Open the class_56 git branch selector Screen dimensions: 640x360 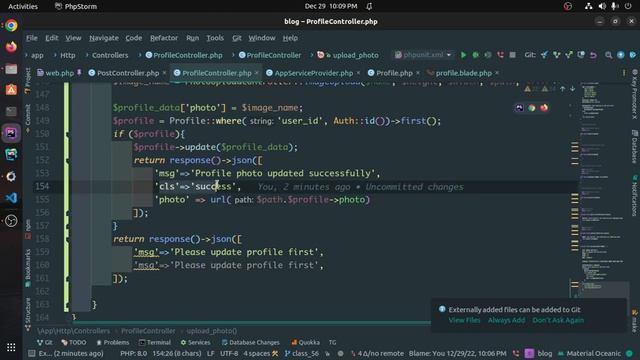point(302,353)
